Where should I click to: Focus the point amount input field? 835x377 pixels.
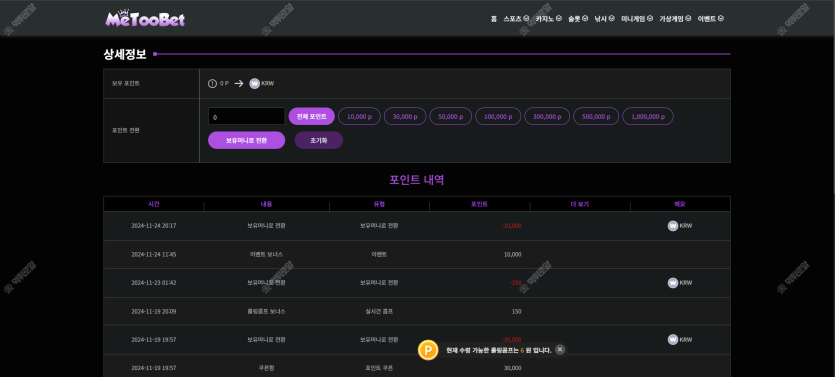point(247,117)
